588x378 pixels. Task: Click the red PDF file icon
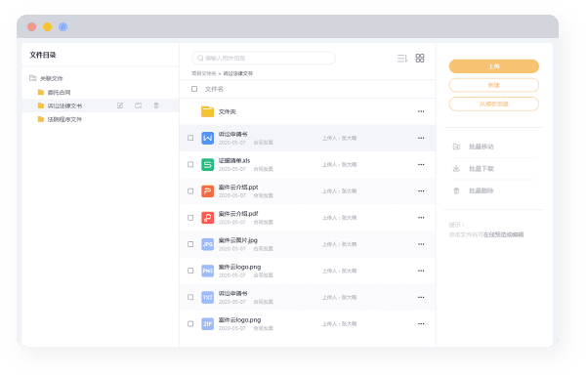tap(207, 218)
